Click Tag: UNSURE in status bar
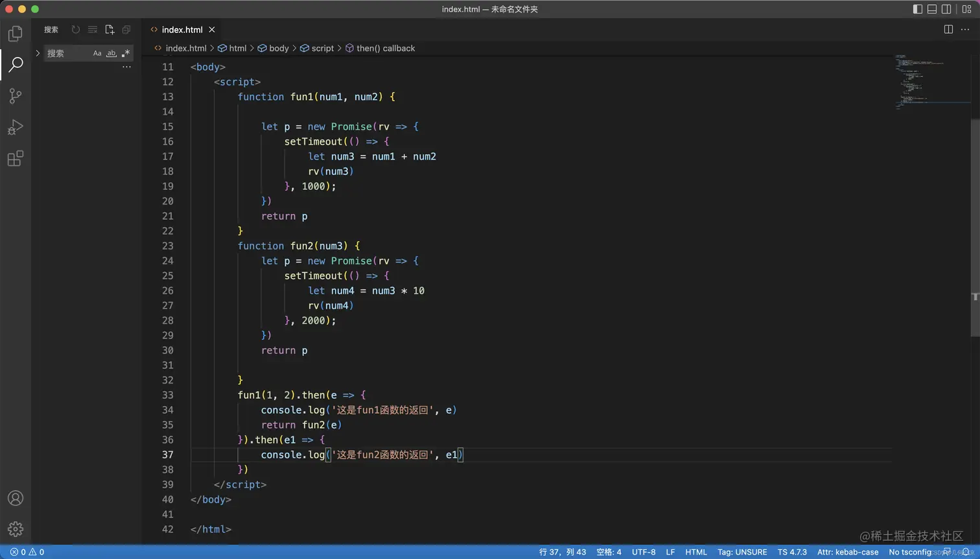 point(742,552)
